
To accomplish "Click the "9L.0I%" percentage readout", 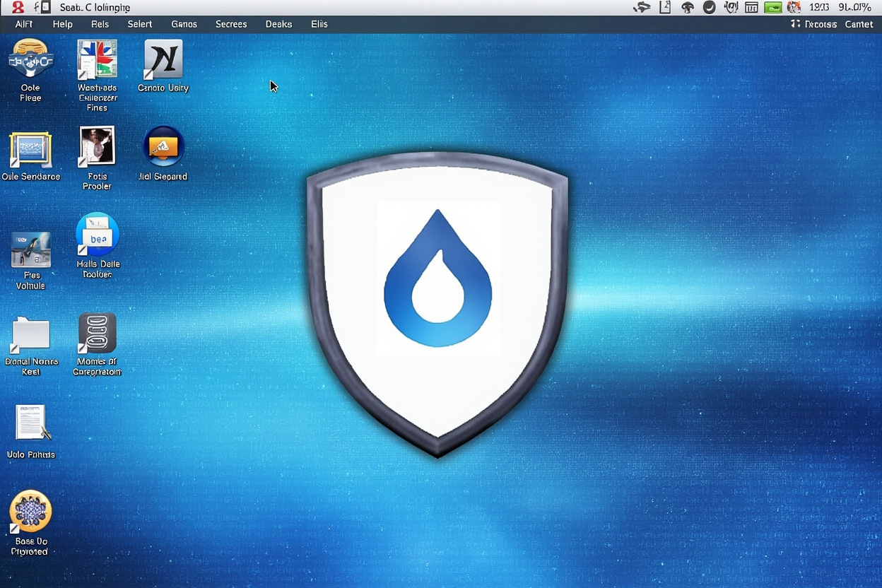I will tap(854, 7).
